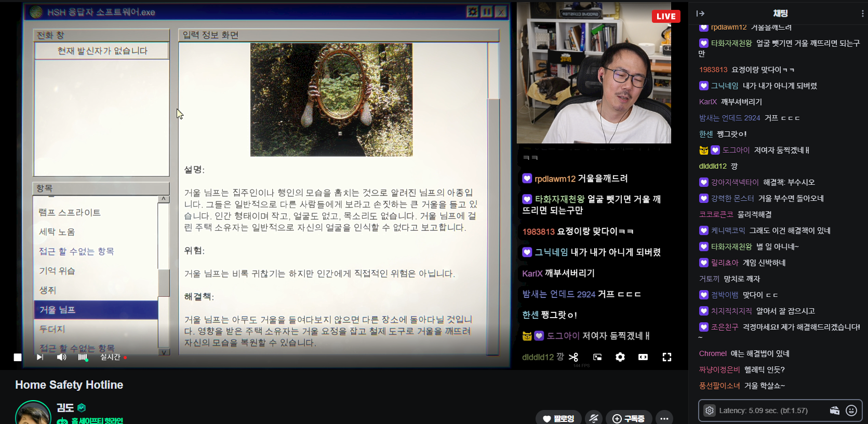Open the donation icon in chat input
868x424 pixels.
pyautogui.click(x=835, y=411)
